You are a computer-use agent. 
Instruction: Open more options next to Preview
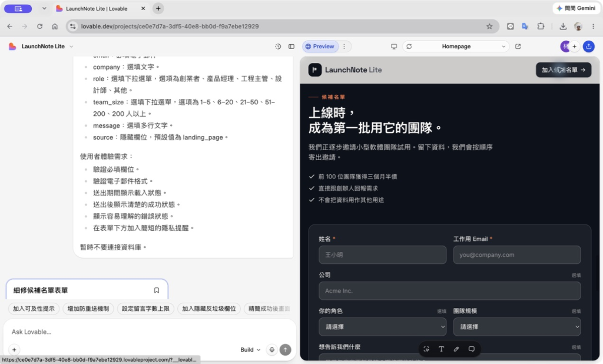tap(344, 46)
